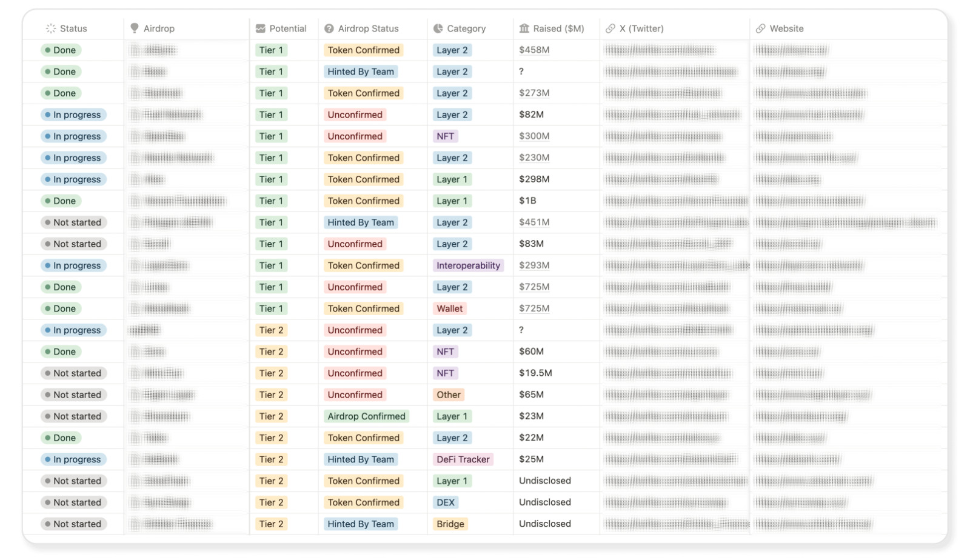Click the X (Twitter) link icon
Screen dimensions: 970x560
[610, 28]
